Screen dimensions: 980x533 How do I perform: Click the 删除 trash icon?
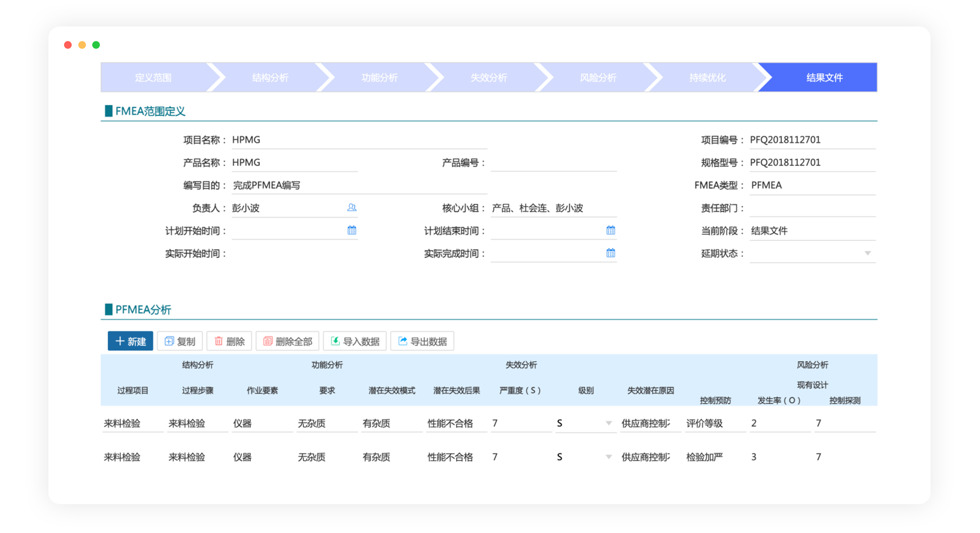click(219, 341)
